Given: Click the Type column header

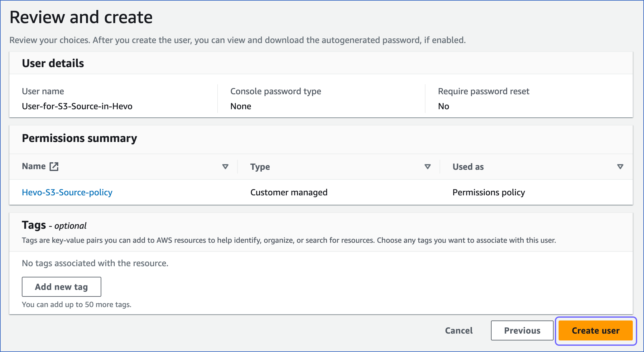Looking at the screenshot, I should [260, 167].
